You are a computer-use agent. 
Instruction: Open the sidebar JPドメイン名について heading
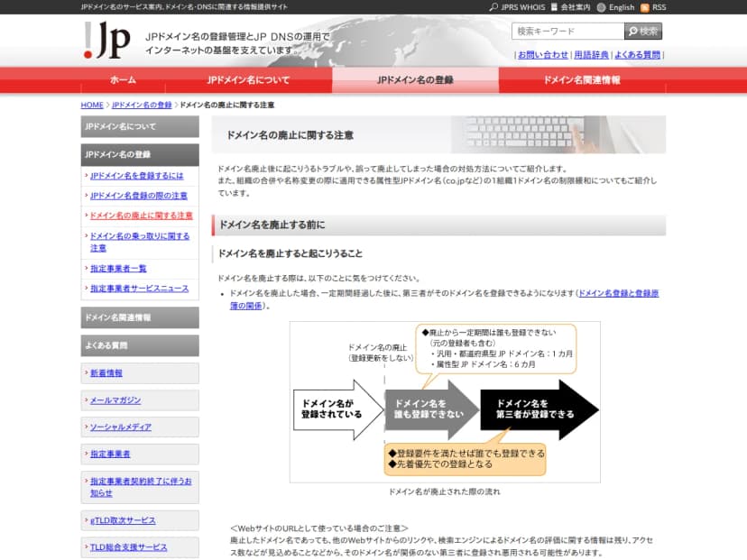pos(140,126)
